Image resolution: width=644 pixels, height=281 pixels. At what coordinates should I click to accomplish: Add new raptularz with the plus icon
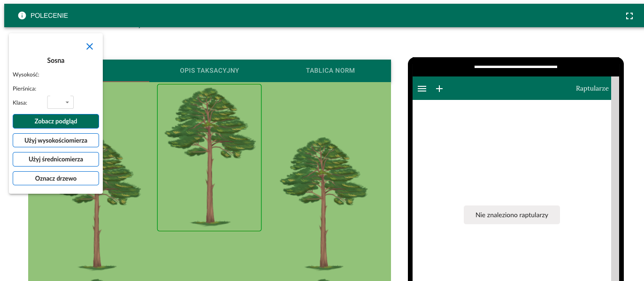pyautogui.click(x=439, y=89)
